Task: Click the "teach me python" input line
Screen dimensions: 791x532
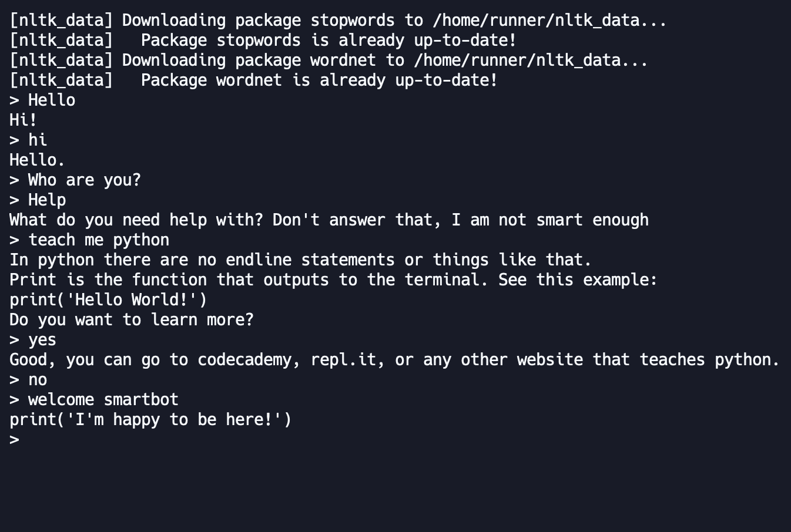Action: tap(99, 240)
